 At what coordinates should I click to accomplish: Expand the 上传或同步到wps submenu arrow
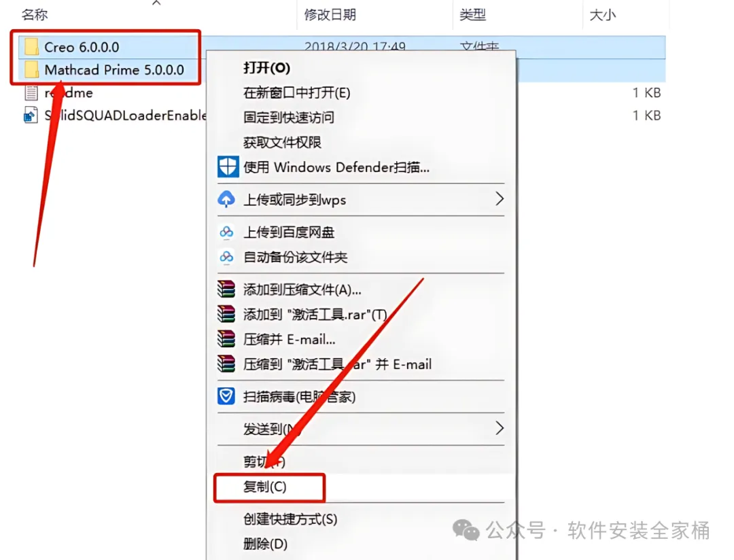500,199
